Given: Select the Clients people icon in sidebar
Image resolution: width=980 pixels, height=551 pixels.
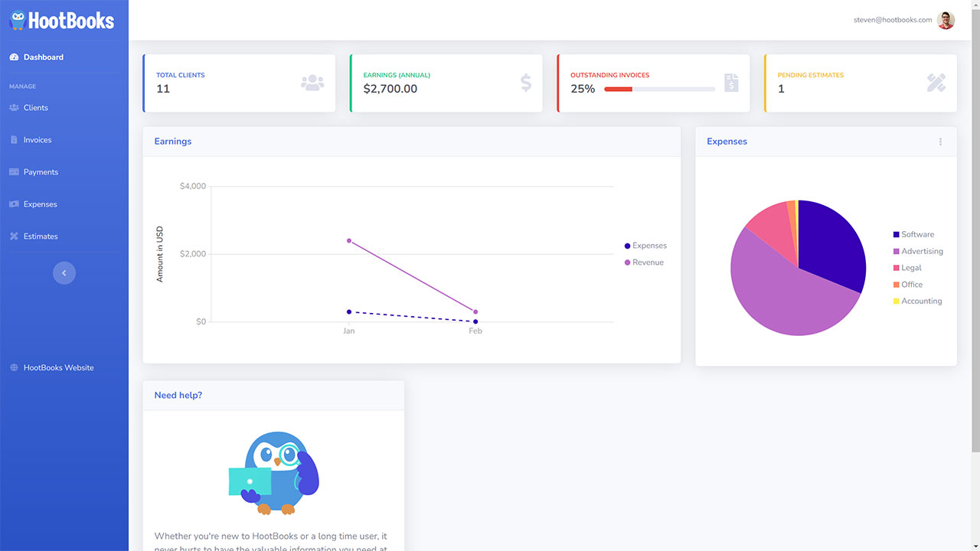Looking at the screenshot, I should 12,107.
